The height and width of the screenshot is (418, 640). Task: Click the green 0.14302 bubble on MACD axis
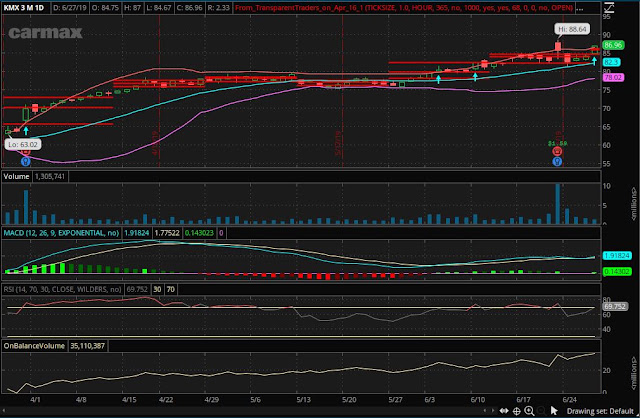click(617, 271)
